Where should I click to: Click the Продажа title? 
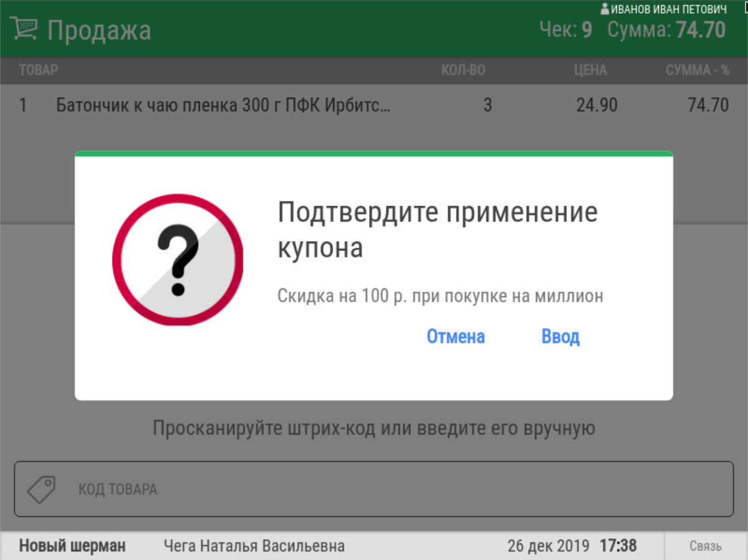[x=99, y=30]
